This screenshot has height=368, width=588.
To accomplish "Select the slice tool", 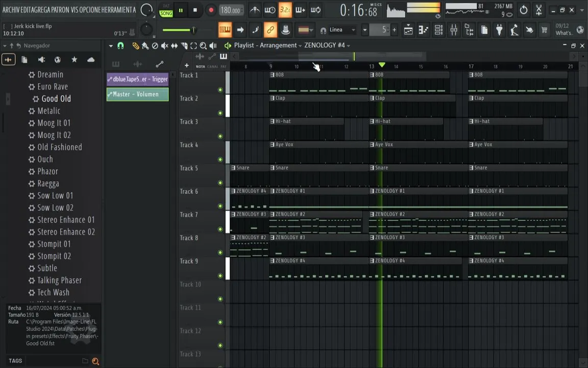I will 184,46.
